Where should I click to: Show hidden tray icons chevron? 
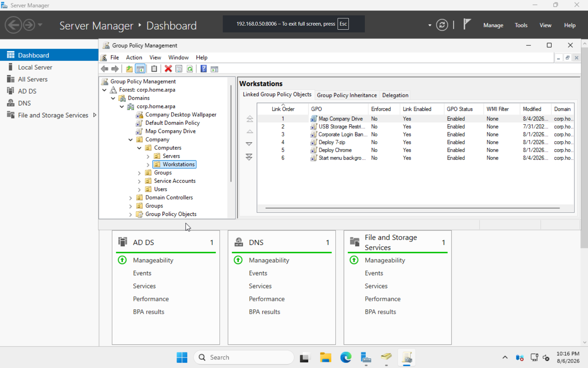505,357
